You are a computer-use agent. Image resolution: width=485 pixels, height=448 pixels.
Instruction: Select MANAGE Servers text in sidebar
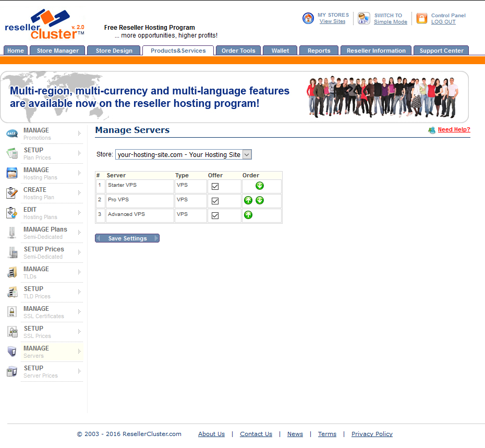click(x=36, y=352)
